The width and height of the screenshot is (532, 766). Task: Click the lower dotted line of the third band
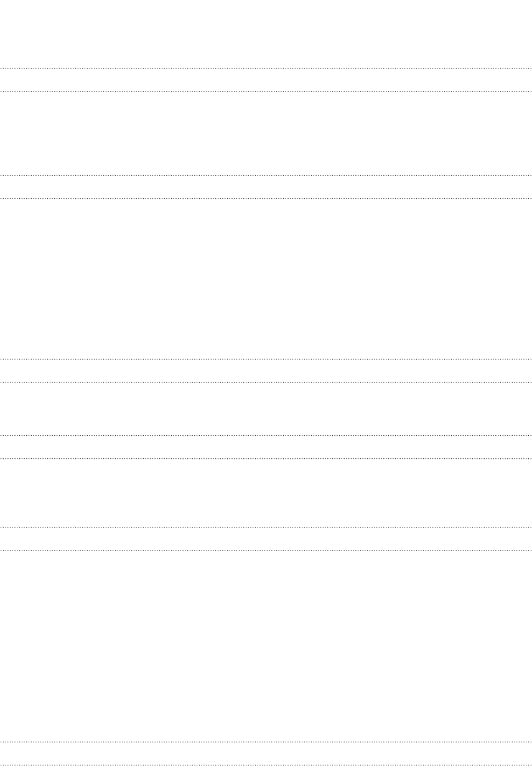click(x=266, y=382)
